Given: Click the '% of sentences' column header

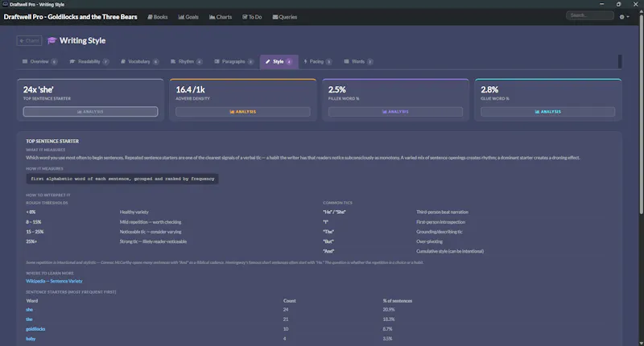Looking at the screenshot, I should pyautogui.click(x=397, y=301).
